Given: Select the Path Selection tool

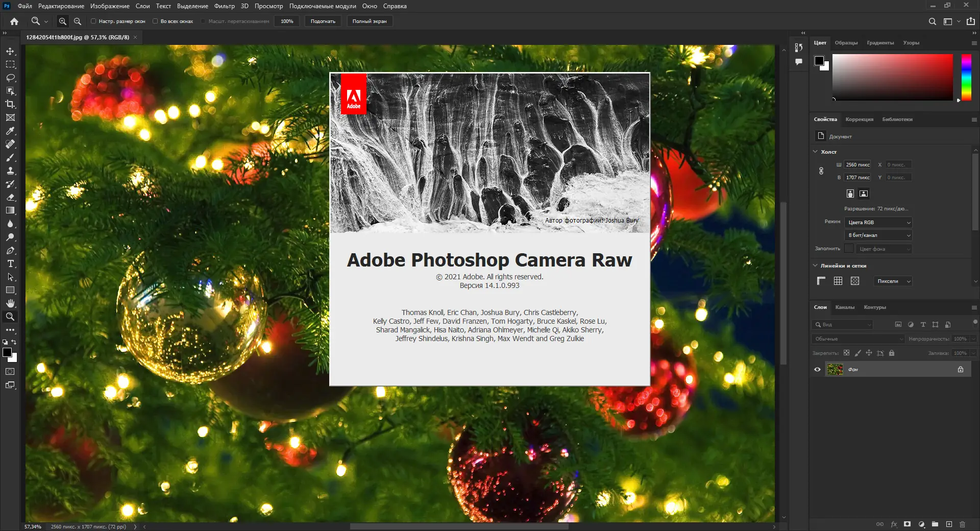Looking at the screenshot, I should [10, 277].
